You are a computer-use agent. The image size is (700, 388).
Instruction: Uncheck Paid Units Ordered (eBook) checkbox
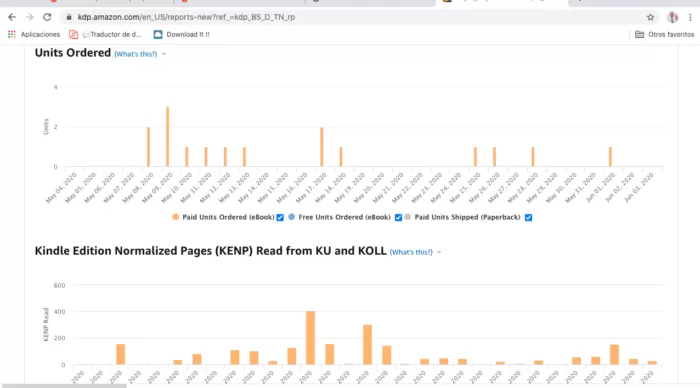(x=280, y=217)
